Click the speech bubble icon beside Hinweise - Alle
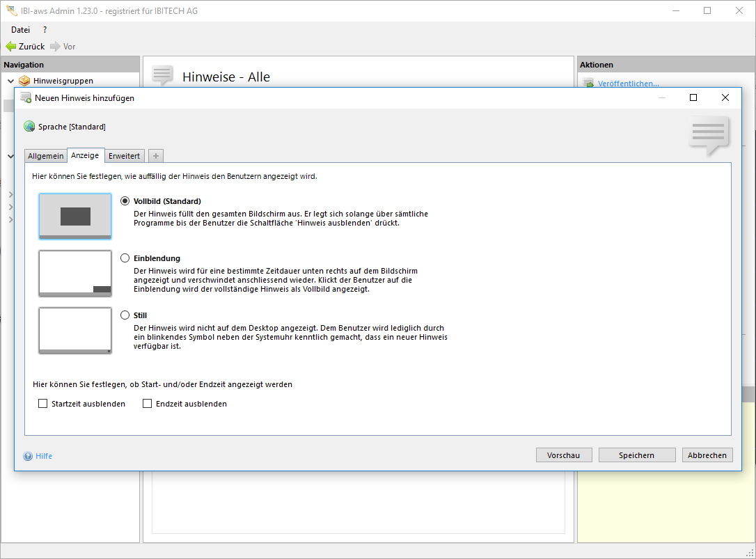Screen dimensions: 756x559 point(162,75)
